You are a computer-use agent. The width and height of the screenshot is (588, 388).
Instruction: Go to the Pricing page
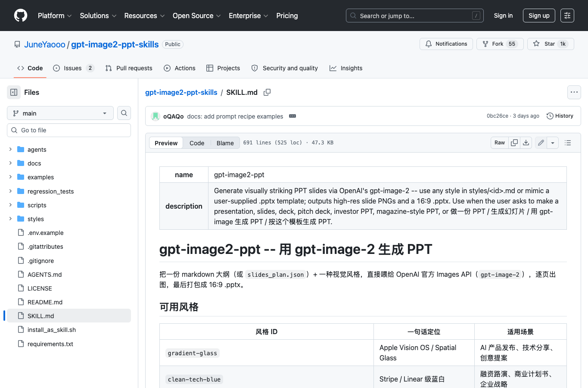coord(287,16)
